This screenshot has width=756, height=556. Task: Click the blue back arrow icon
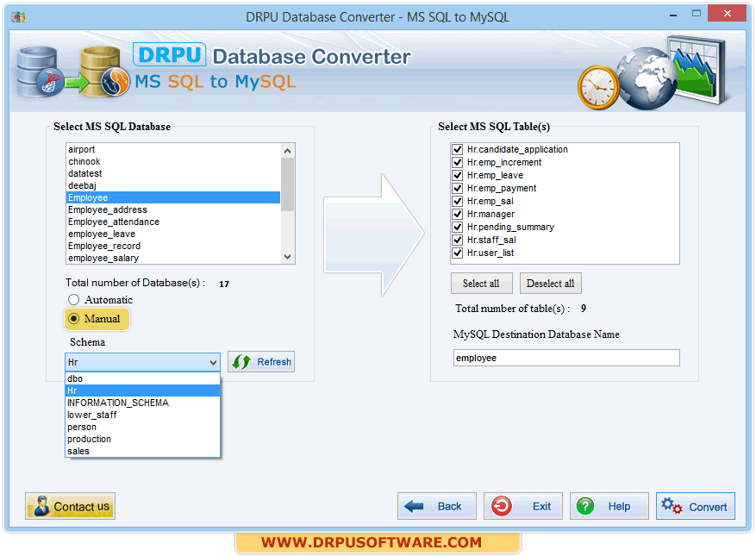coord(414,506)
